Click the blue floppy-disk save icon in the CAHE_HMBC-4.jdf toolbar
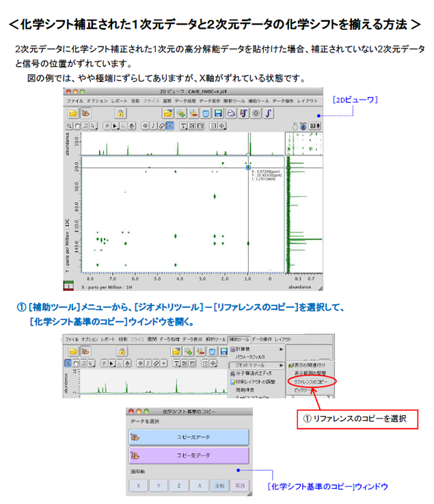This screenshot has height=504, width=434. (219, 113)
